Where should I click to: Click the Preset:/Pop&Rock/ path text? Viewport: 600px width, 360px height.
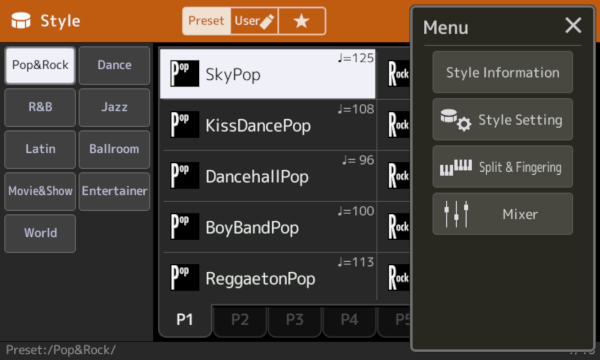point(60,350)
